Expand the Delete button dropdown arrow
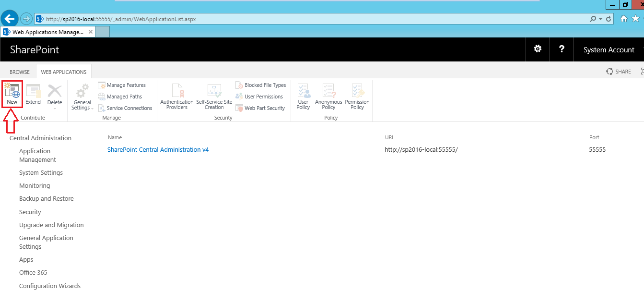This screenshot has width=644, height=291. pos(55,109)
